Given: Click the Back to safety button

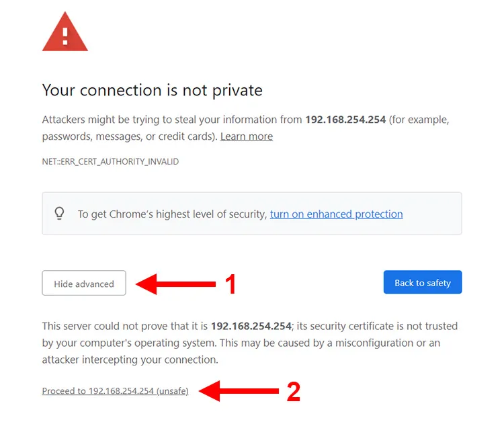Looking at the screenshot, I should (423, 282).
